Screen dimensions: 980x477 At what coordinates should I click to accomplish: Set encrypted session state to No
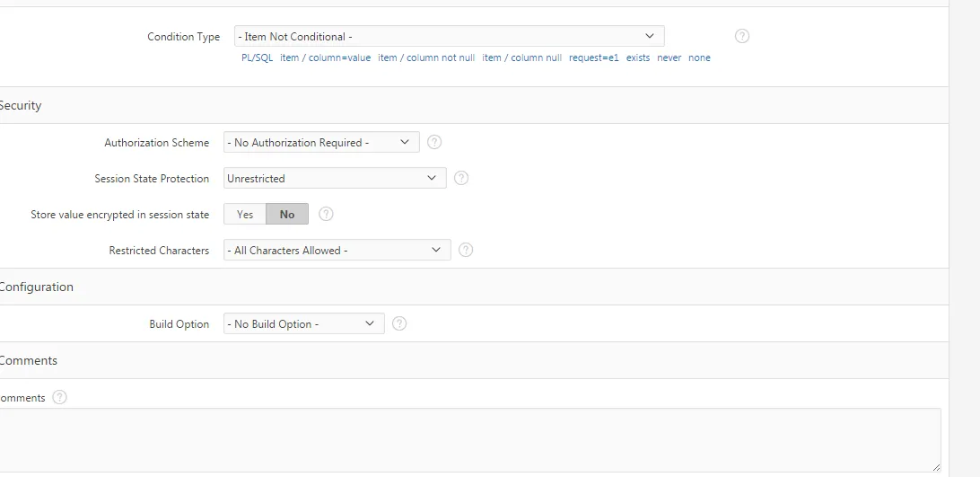coord(287,214)
